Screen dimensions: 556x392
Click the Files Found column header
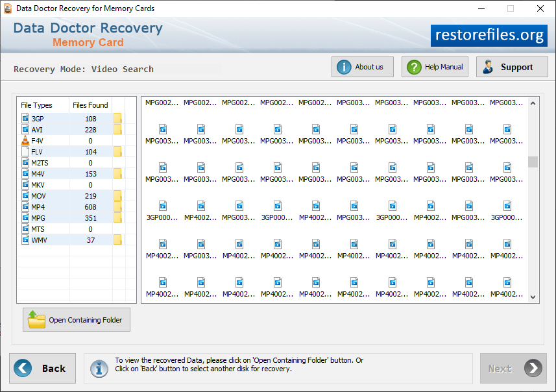click(90, 105)
